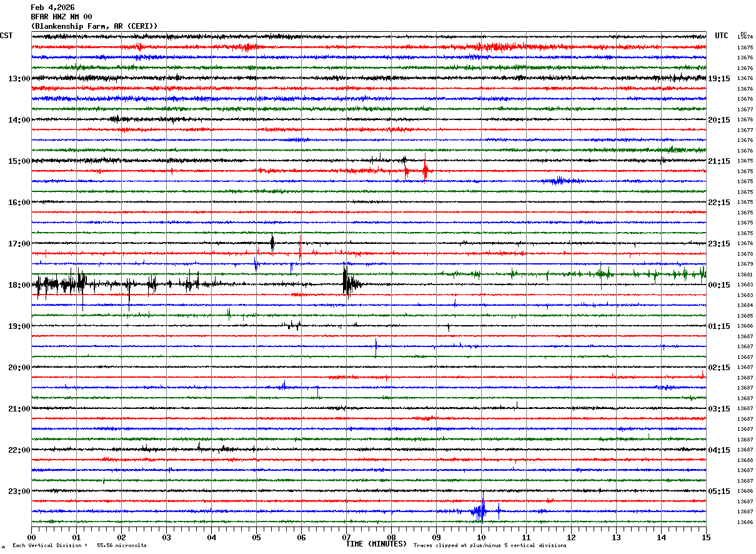
Task: Click the 20:15 UTC time label
Action: tap(719, 120)
